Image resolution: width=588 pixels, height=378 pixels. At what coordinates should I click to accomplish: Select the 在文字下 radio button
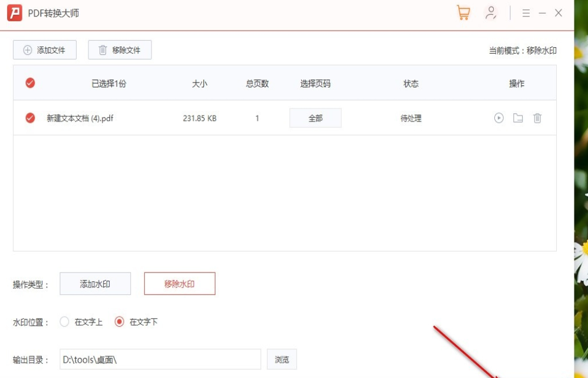(x=121, y=322)
